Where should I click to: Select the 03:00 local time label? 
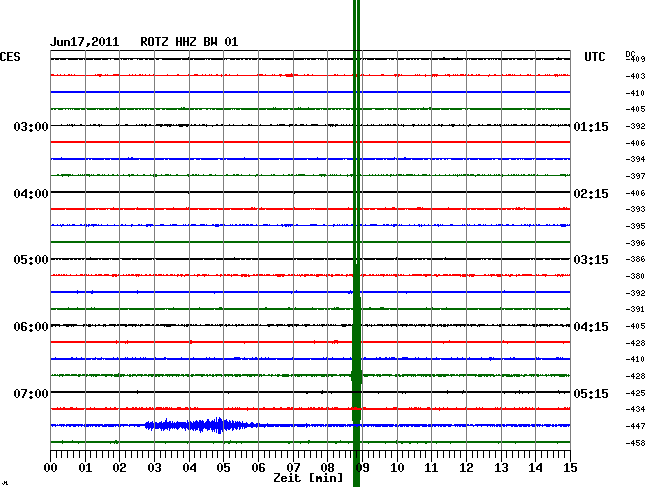pyautogui.click(x=31, y=126)
